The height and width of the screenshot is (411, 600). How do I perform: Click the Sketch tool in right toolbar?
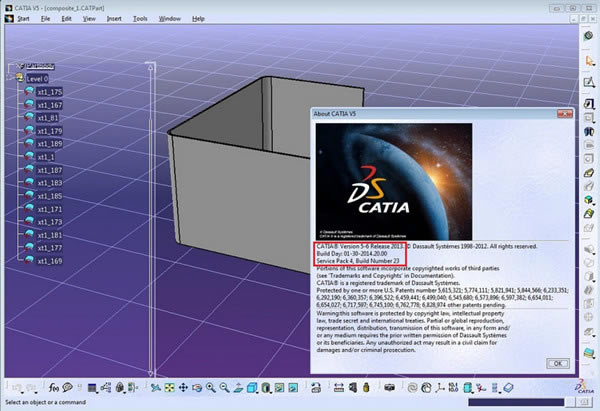tap(589, 82)
